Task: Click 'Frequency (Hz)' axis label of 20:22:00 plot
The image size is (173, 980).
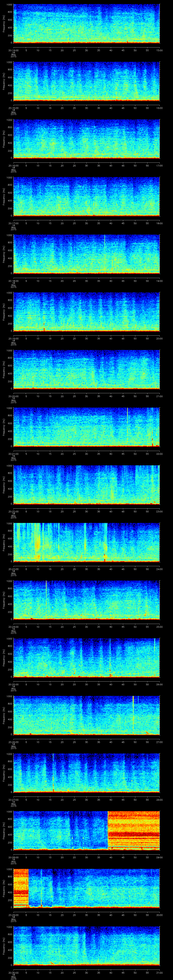Action: pos(4,485)
